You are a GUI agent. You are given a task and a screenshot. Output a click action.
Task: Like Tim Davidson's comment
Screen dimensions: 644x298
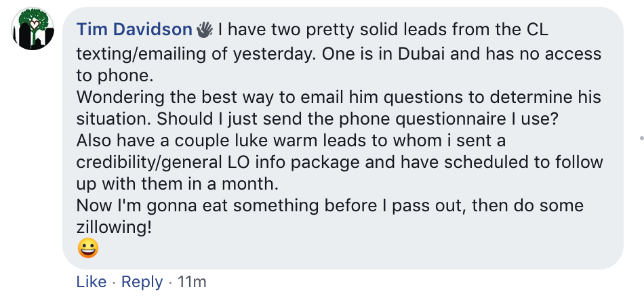(x=92, y=282)
